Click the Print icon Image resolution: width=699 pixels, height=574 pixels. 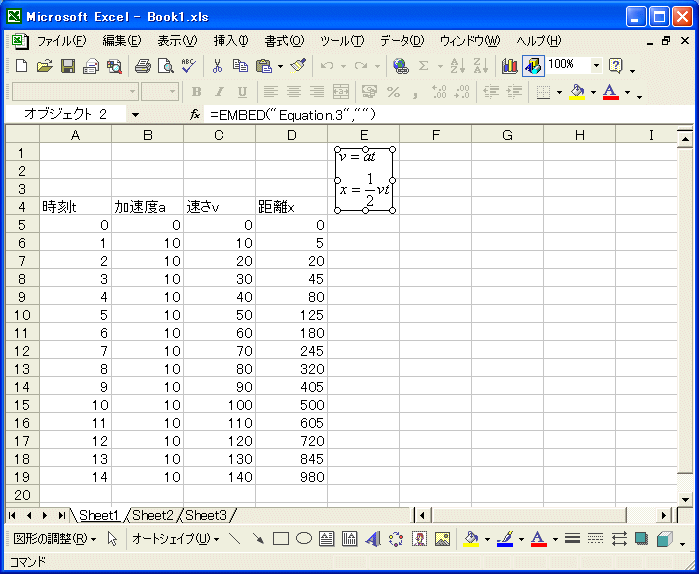tap(143, 66)
